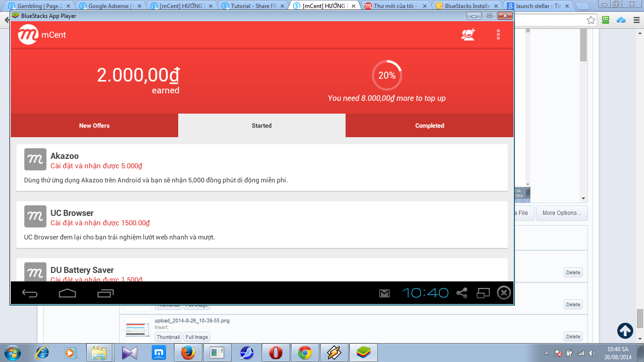Open a new Chrome tab
Screen dimensions: 644x362
click(x=583, y=7)
